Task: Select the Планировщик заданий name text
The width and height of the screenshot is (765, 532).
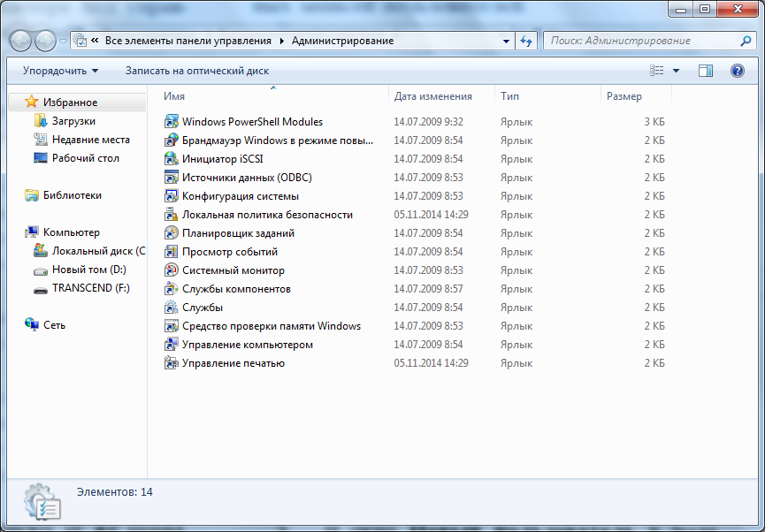Action: [238, 233]
